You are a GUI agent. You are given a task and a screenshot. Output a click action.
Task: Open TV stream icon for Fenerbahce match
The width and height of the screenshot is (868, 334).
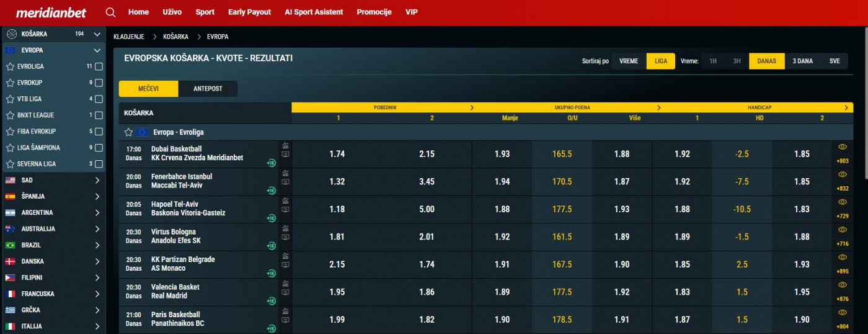(285, 182)
